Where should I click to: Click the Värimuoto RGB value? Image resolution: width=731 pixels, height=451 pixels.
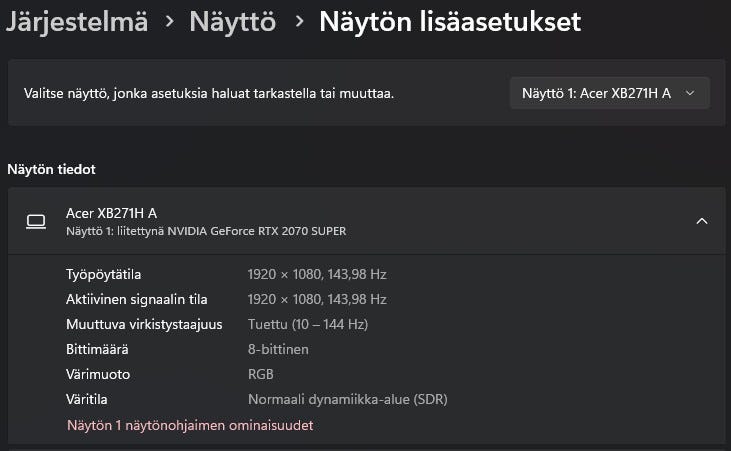tap(261, 374)
